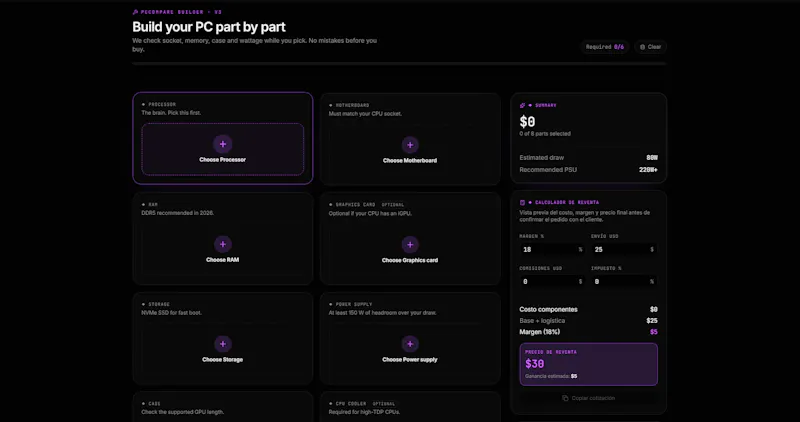Click the 'Recommended PSU' label
Viewport: 800px width, 422px height.
coord(548,169)
